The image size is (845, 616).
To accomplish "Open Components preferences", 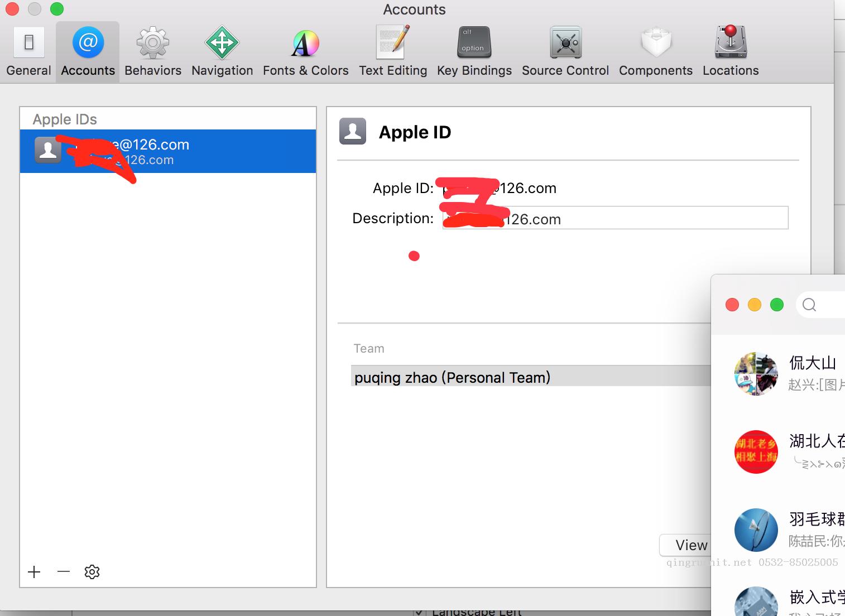I will tap(655, 51).
